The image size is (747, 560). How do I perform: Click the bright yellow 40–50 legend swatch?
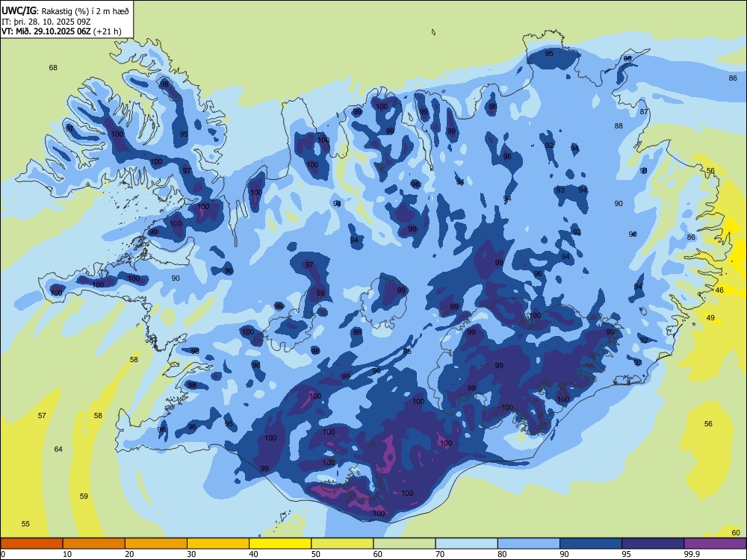(280, 544)
